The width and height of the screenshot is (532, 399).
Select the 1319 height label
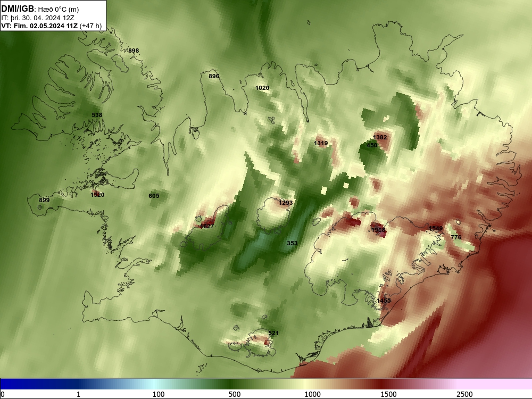click(321, 143)
